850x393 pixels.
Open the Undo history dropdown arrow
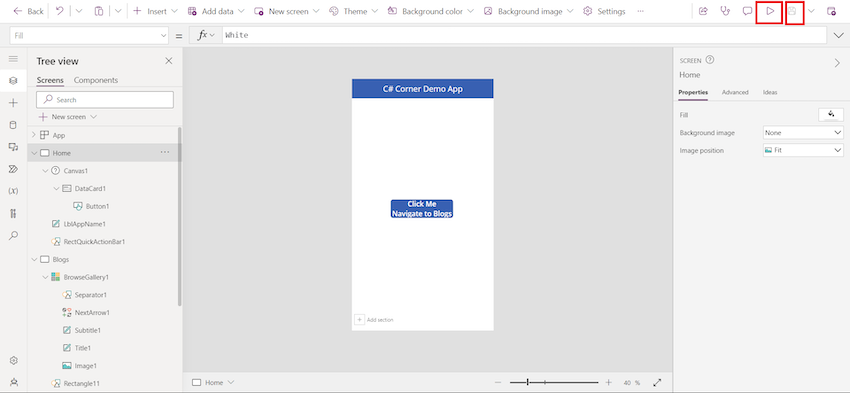coord(79,11)
